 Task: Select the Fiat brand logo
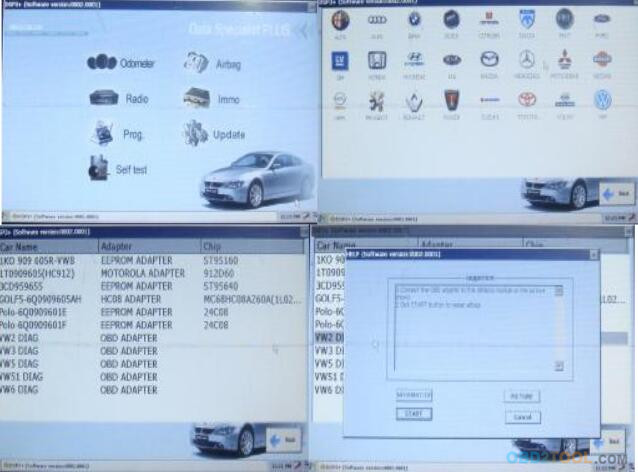point(565,19)
